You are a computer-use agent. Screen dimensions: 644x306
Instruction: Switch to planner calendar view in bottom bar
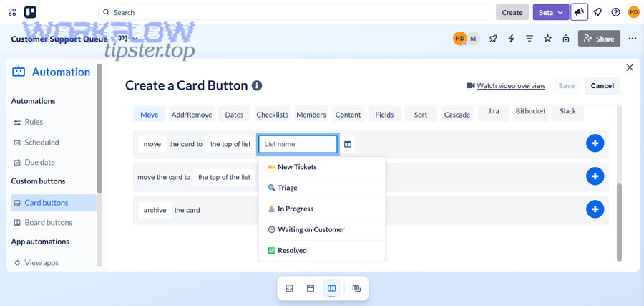click(x=311, y=288)
